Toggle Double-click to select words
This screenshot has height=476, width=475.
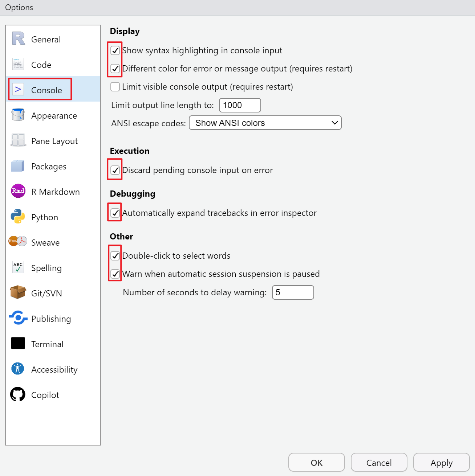[115, 256]
